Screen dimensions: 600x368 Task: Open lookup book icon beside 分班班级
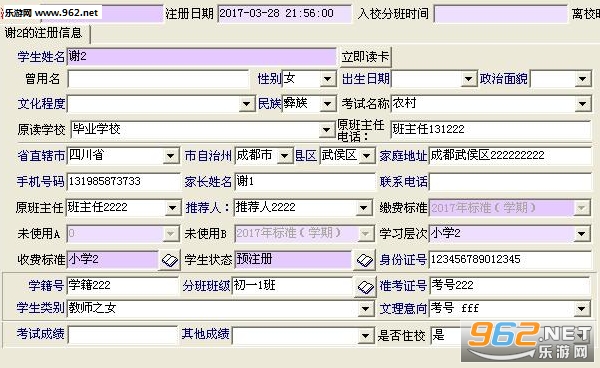365,287
